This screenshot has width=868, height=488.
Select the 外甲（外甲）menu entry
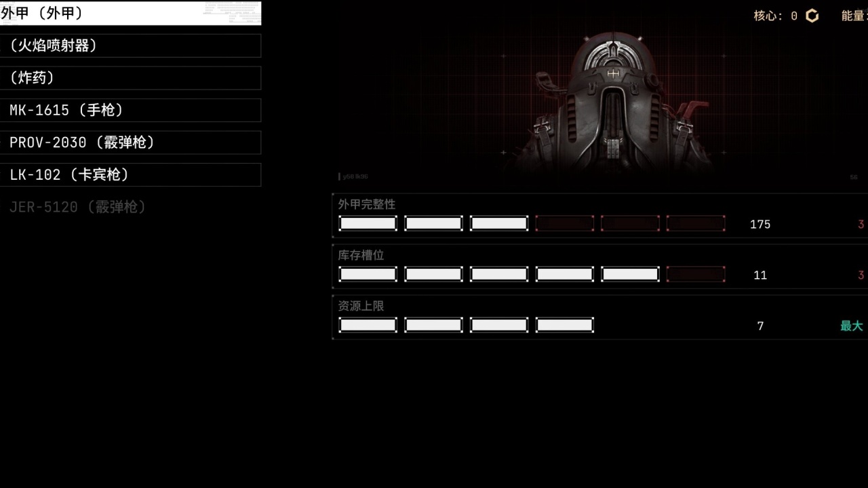coord(130,13)
